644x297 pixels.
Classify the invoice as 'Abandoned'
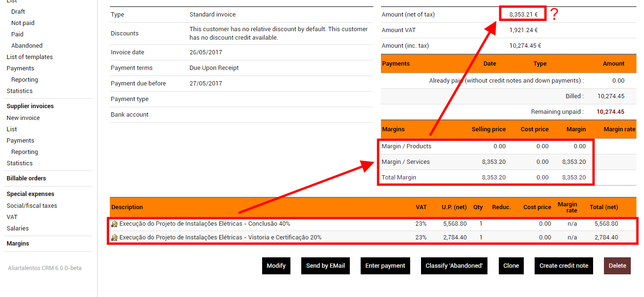(x=454, y=265)
